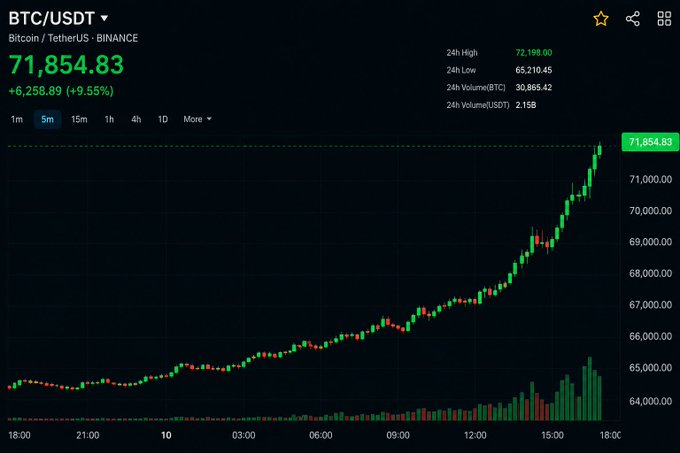The width and height of the screenshot is (680, 453).
Task: Toggle the favorite star icon
Action: click(x=601, y=19)
